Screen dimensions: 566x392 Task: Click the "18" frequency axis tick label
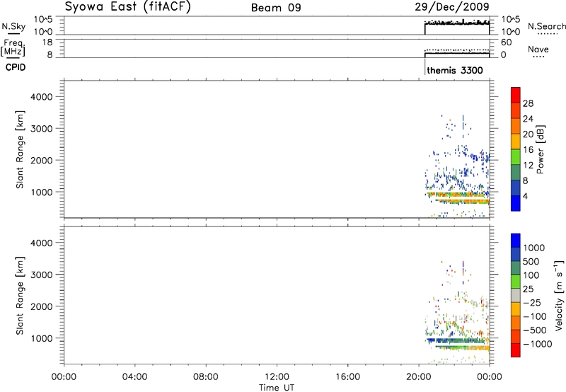47,42
